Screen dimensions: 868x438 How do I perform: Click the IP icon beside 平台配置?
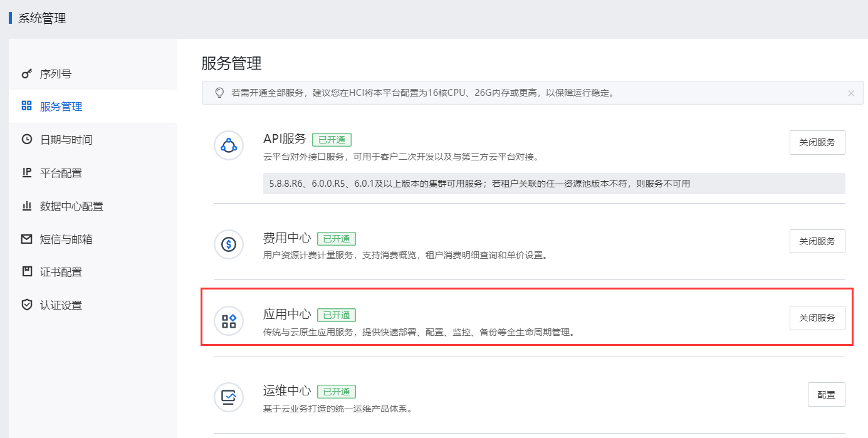pos(26,172)
